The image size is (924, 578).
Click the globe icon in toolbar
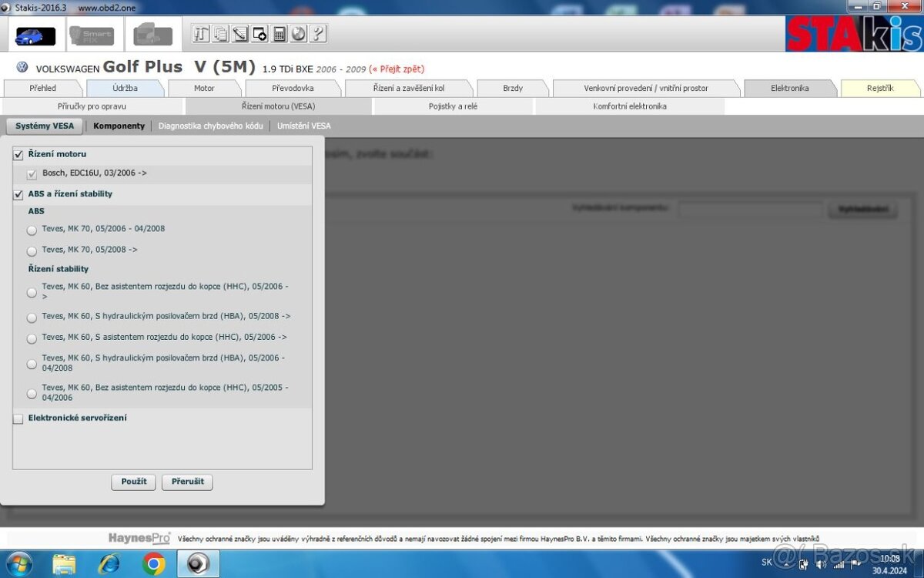tap(299, 34)
